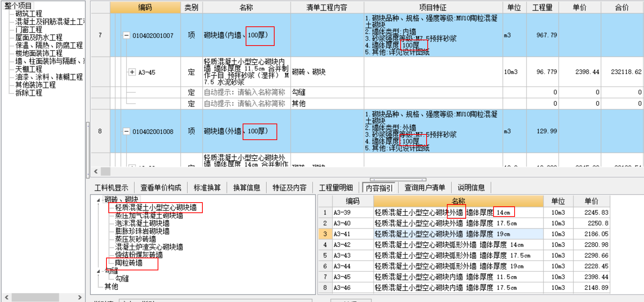Image resolution: width=644 pixels, height=302 pixels.
Task: Select 泡沫混凝土砌块墙 tree item
Action: [142, 223]
